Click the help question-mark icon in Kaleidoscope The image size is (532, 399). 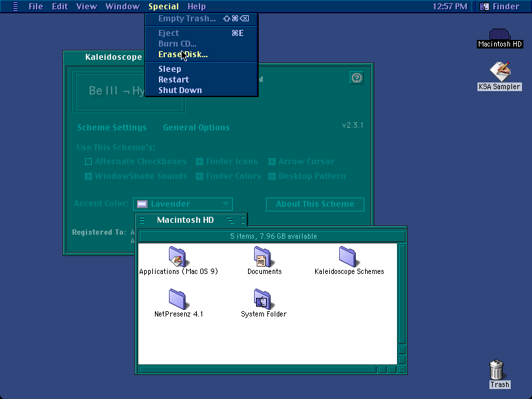(356, 78)
